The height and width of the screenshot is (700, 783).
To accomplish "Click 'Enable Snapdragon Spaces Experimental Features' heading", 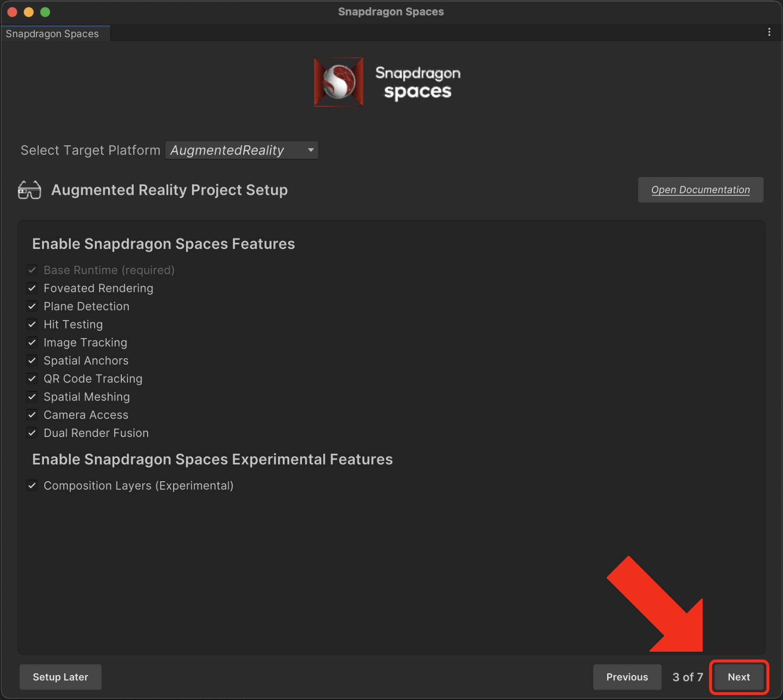I will 212,459.
